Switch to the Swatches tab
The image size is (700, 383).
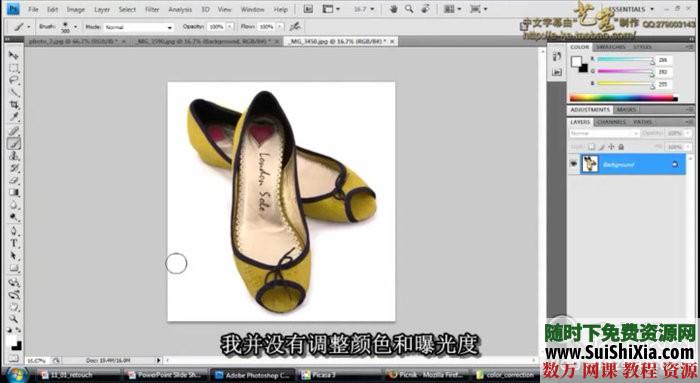pyautogui.click(x=610, y=47)
